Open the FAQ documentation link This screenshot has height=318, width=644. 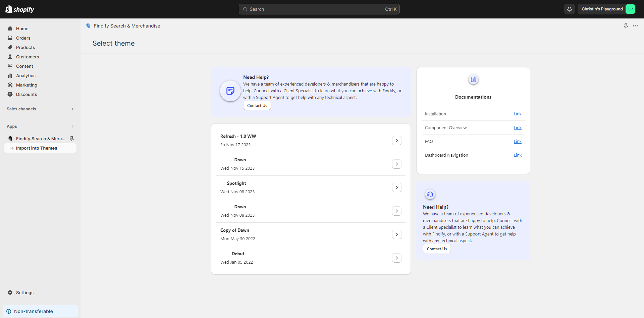518,142
